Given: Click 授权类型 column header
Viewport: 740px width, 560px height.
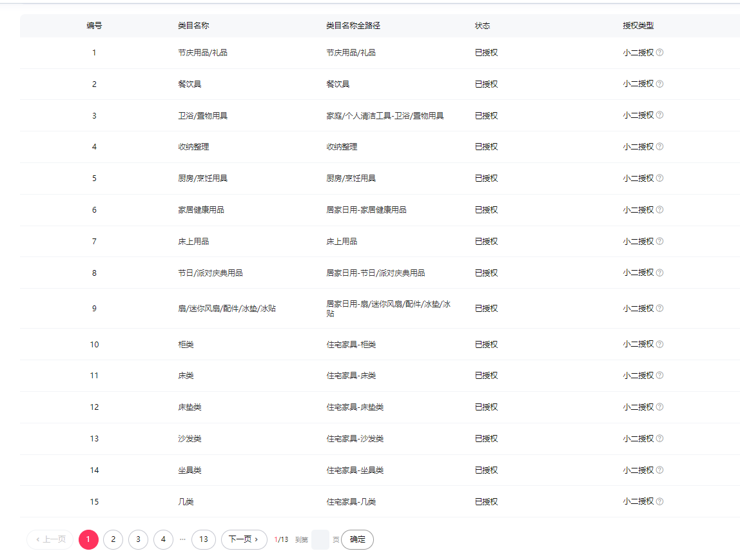Looking at the screenshot, I should point(638,26).
